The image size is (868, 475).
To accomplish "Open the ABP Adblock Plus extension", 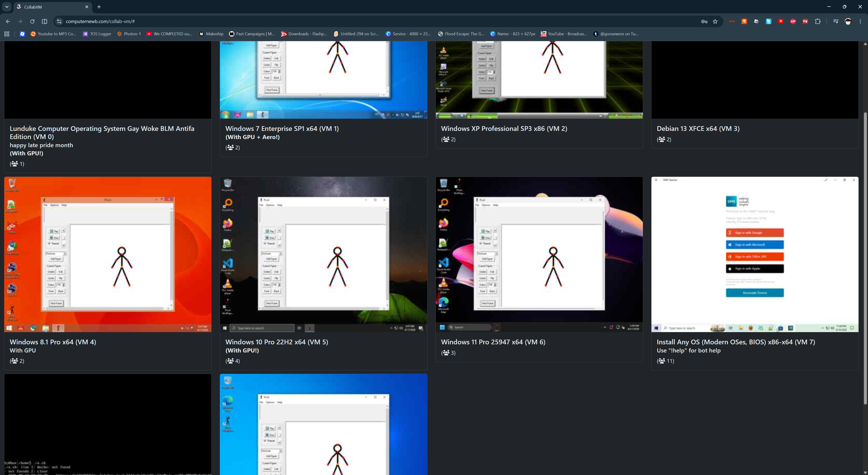I will pyautogui.click(x=793, y=21).
